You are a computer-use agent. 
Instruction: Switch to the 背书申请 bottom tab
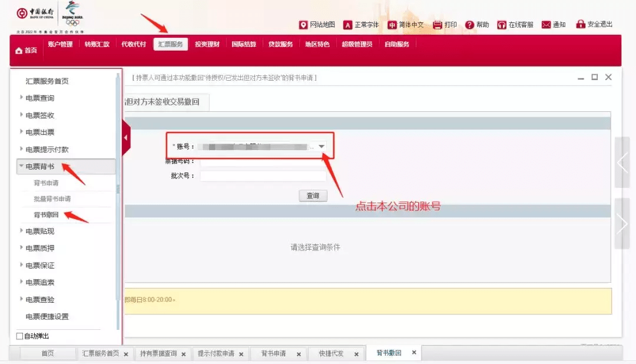coord(273,353)
